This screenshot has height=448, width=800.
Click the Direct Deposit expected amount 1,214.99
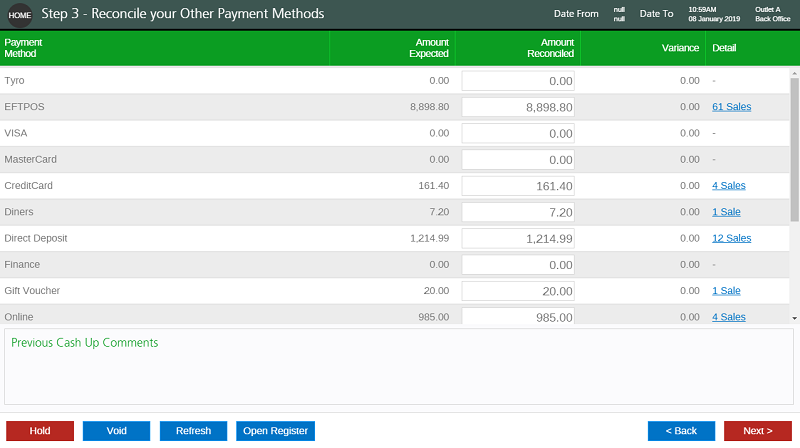coord(430,238)
